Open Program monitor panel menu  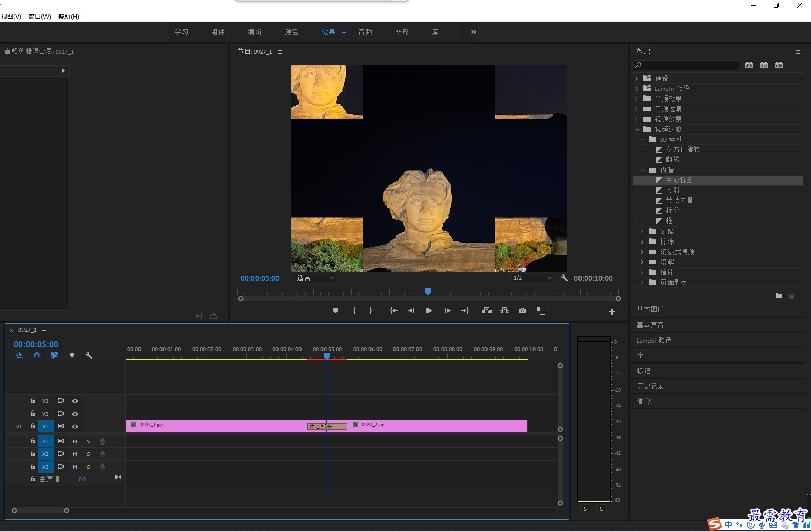(280, 52)
